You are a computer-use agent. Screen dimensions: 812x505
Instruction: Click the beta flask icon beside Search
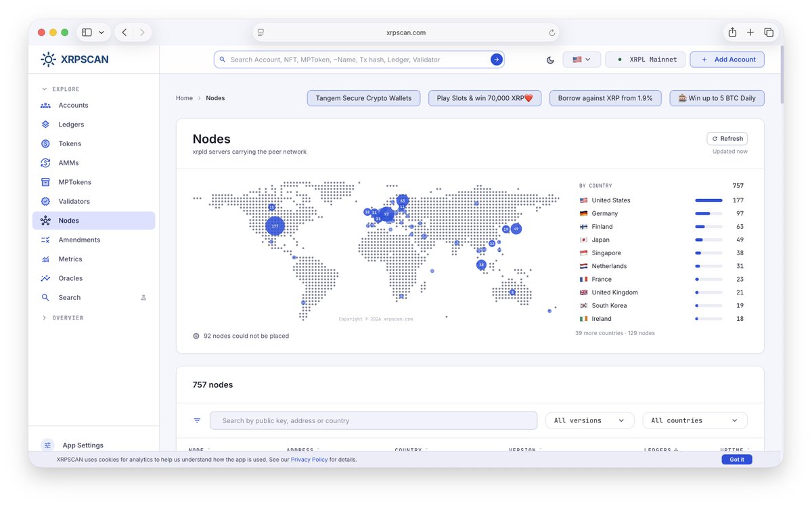tap(143, 298)
